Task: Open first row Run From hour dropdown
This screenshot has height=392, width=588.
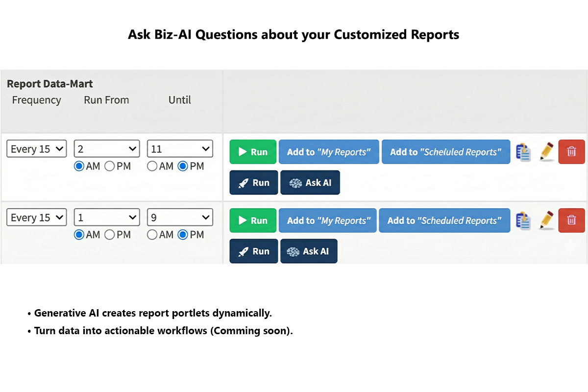Action: click(107, 149)
